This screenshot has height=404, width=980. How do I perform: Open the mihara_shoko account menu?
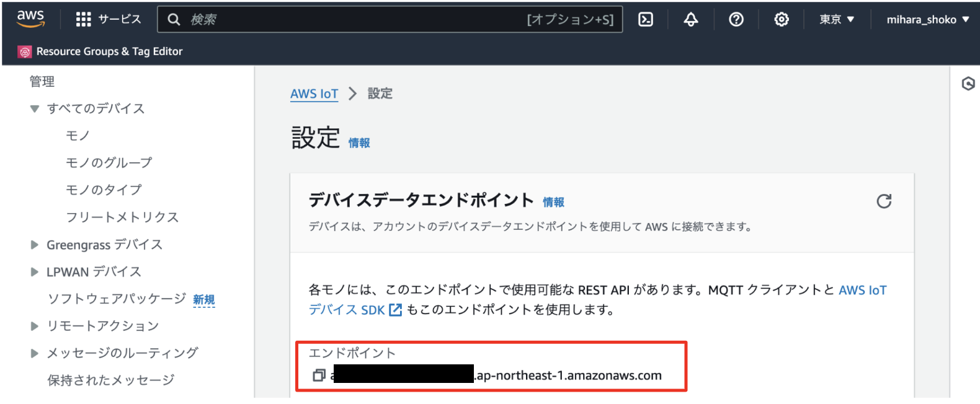coord(927,19)
